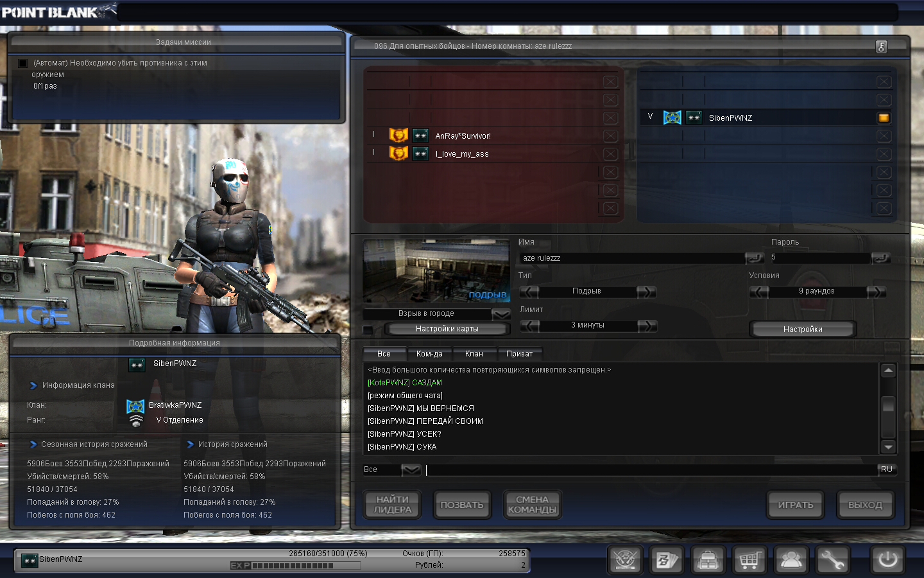Switch to the Ком-да chat tab
The image size is (924, 578).
429,354
